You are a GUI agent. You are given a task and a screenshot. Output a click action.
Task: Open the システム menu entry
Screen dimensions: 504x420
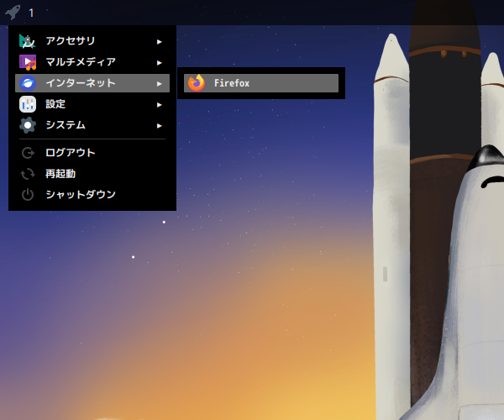click(x=92, y=125)
